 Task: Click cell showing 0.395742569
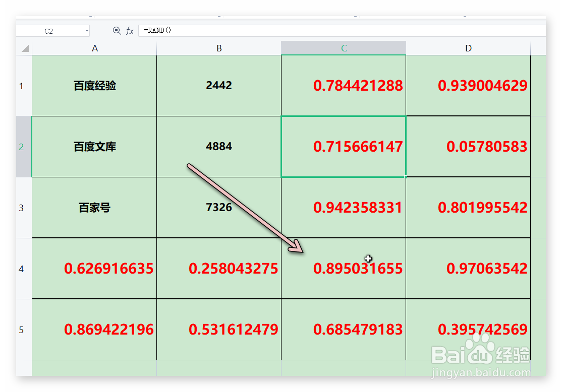[468, 330]
